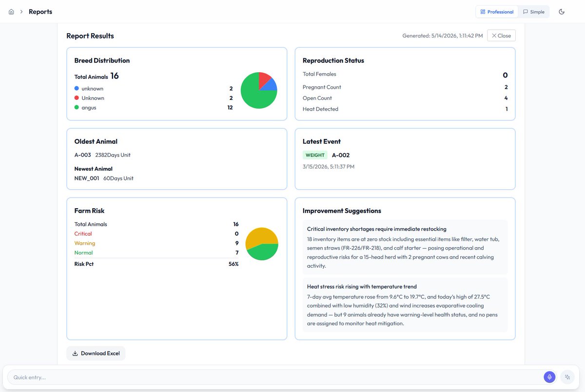Viewport: 585px width, 392px height.
Task: Click the Reproduction Status card title
Action: click(333, 60)
